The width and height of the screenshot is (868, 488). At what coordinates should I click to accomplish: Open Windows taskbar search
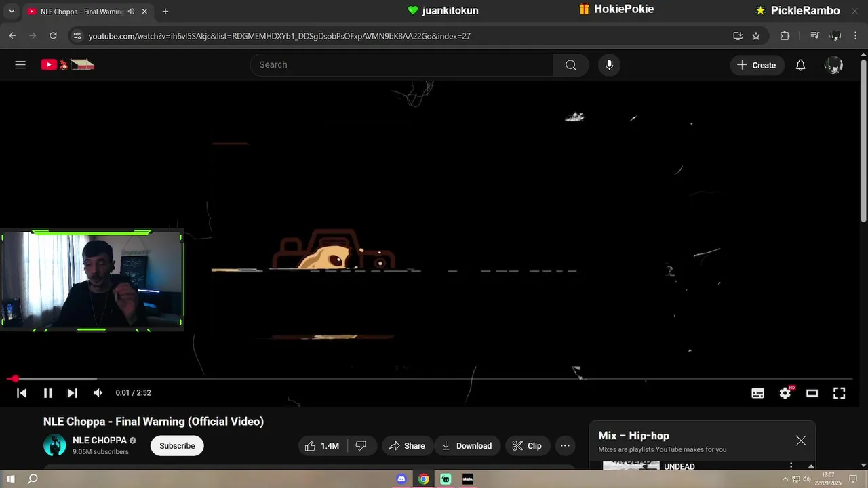coord(33,479)
